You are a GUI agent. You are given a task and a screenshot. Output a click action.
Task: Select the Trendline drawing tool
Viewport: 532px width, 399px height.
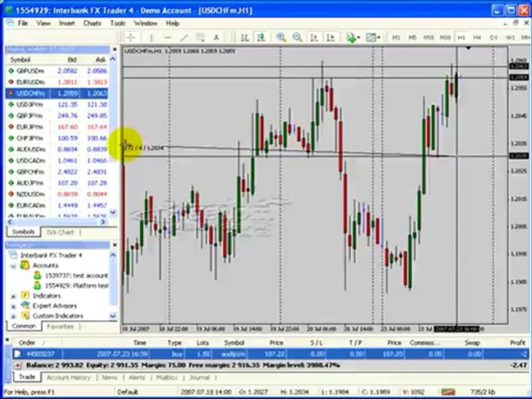click(x=183, y=37)
